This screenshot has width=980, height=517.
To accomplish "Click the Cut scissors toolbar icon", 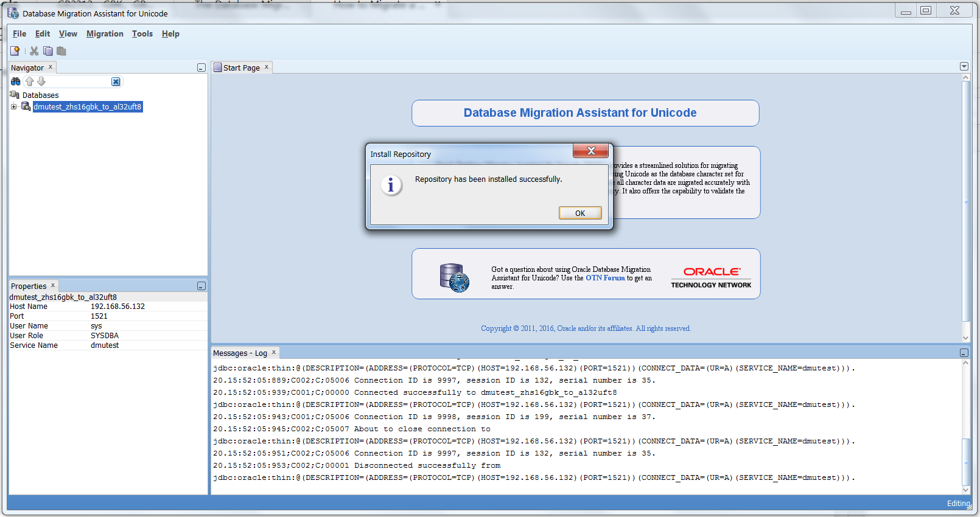I will coord(34,51).
